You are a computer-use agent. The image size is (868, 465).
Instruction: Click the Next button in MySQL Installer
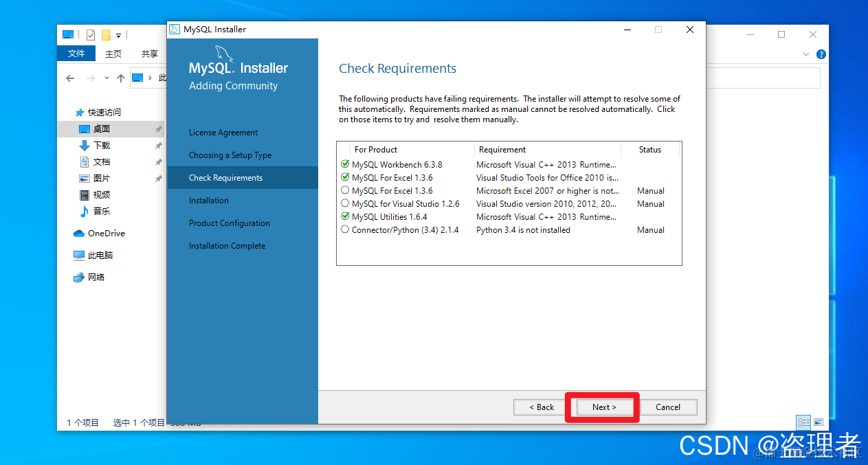coord(604,407)
